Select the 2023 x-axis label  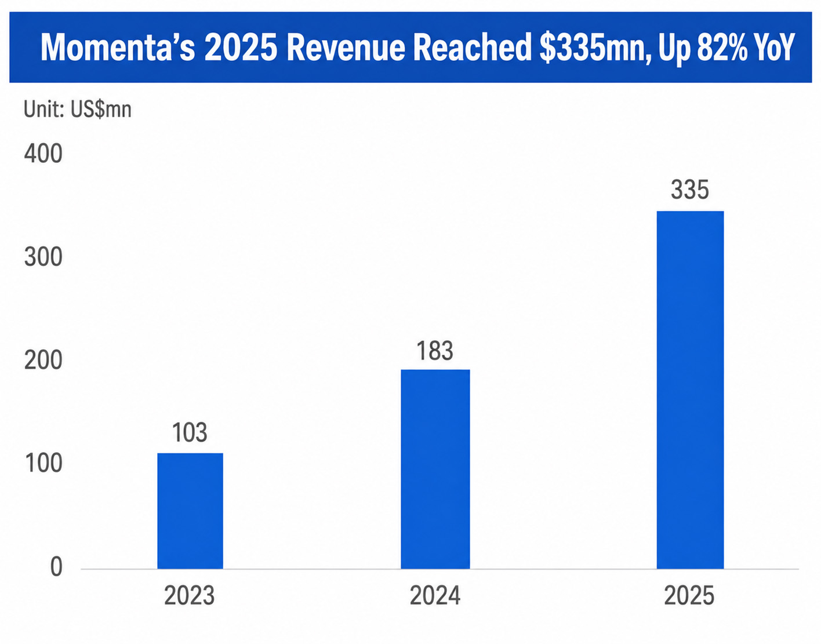[190, 596]
